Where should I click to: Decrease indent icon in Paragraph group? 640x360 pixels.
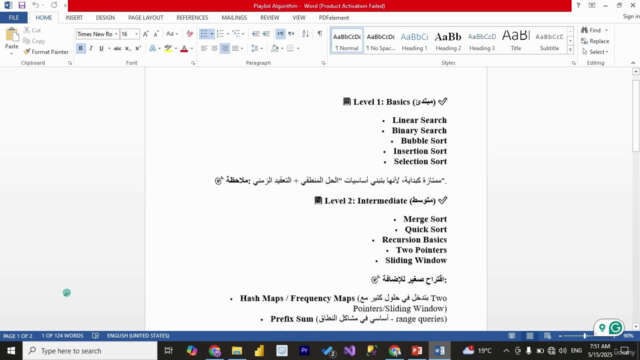coord(256,34)
